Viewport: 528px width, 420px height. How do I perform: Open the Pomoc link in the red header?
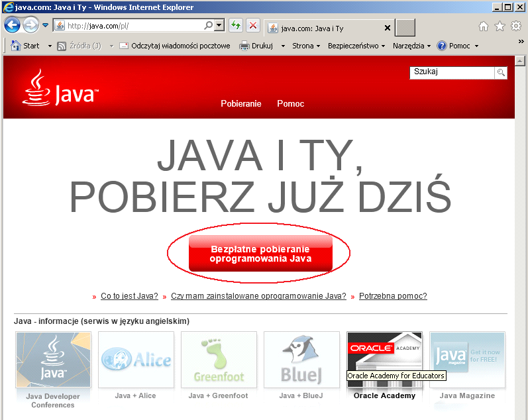291,103
